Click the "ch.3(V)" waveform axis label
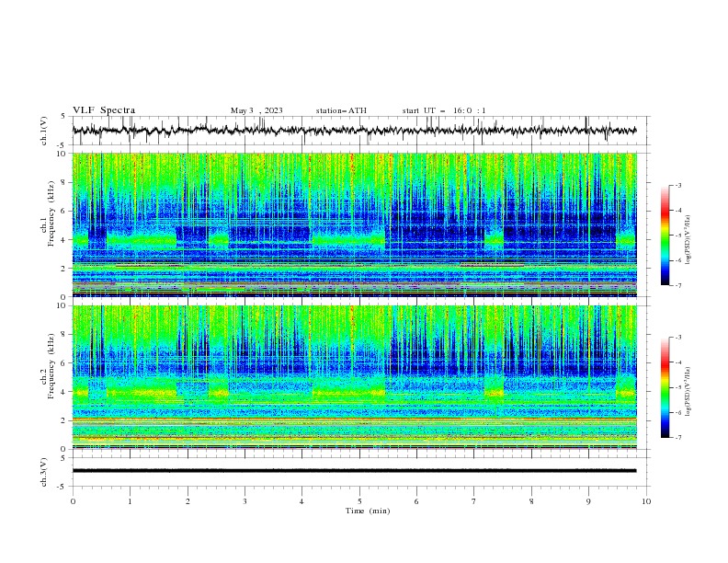This screenshot has height=563, width=728. point(44,472)
